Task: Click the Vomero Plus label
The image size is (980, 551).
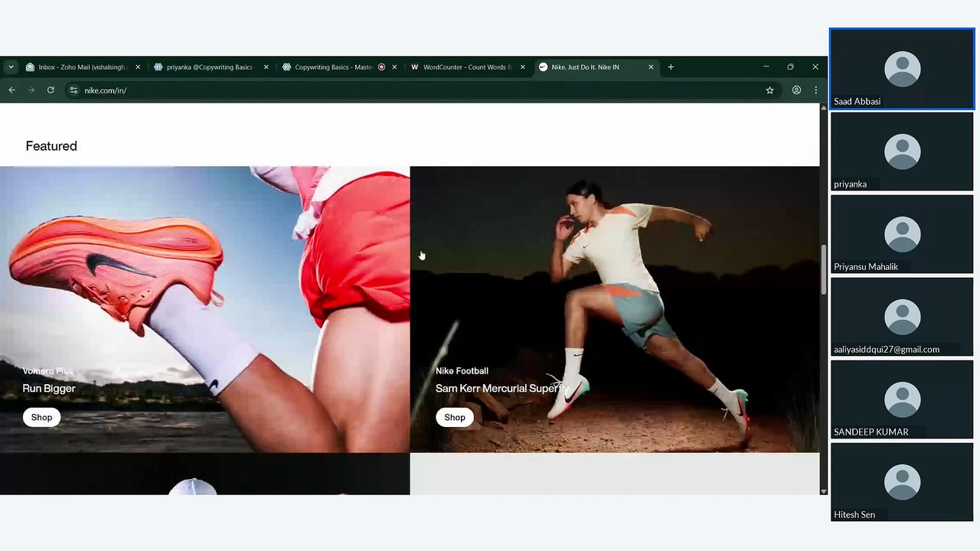Action: [x=47, y=371]
